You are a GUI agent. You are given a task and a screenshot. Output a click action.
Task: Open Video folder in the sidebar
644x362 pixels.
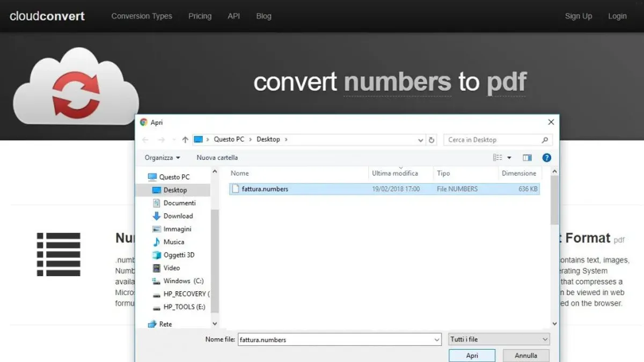point(166,268)
